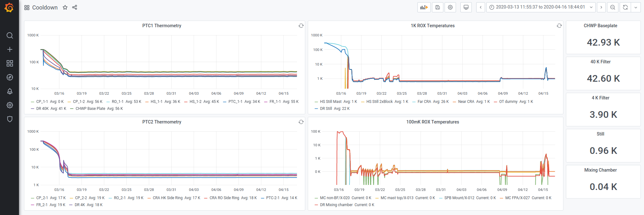
Task: Open the Explore compass icon
Action: 10,77
